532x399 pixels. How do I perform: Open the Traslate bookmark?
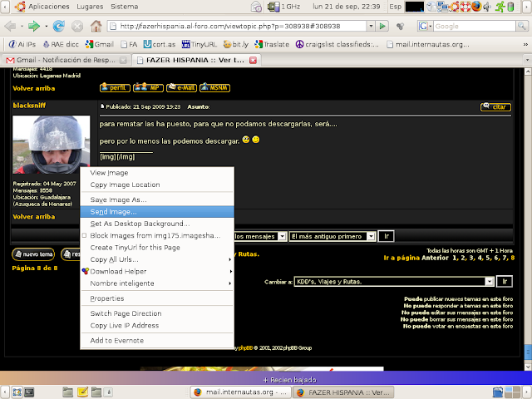coord(272,44)
